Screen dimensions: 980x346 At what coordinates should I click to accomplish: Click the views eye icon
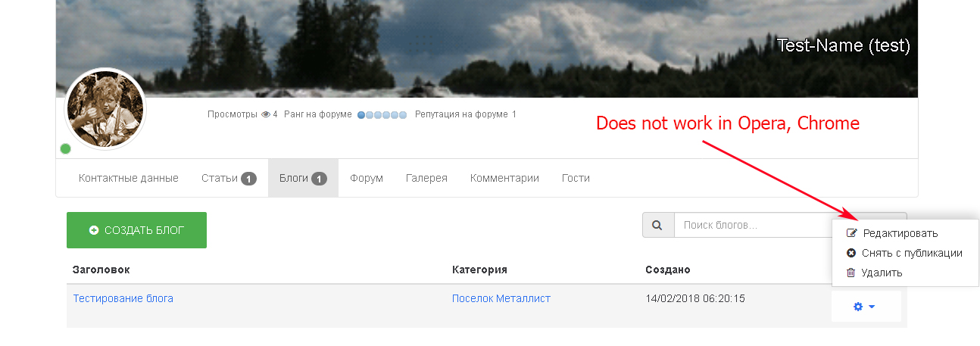(x=265, y=114)
